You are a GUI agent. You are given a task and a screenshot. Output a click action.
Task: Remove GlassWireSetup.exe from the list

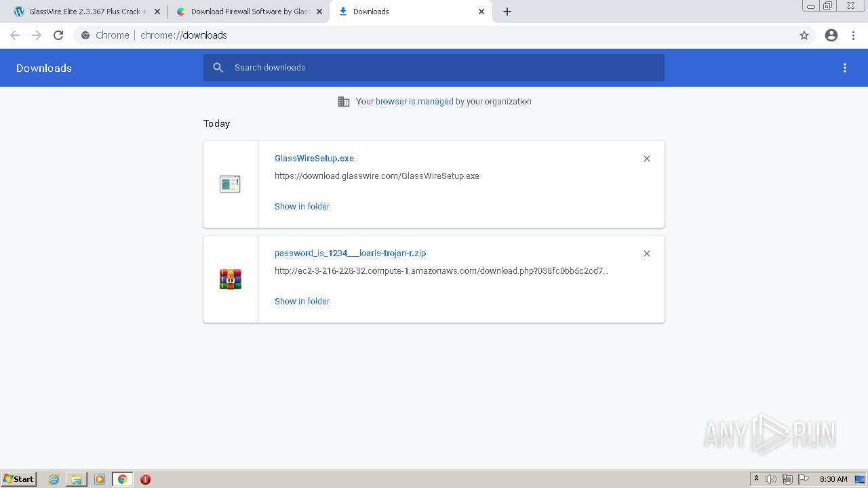pos(647,159)
